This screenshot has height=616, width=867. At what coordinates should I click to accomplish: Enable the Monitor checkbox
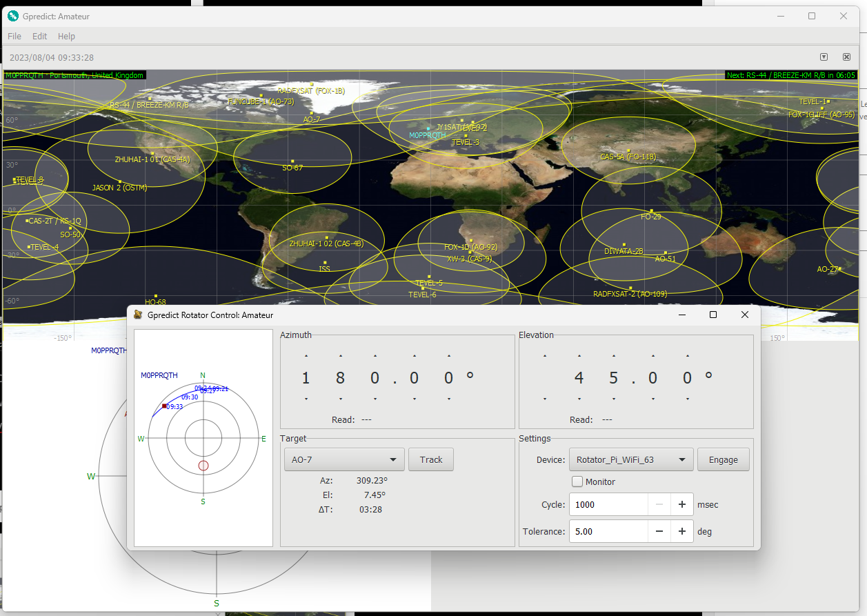pyautogui.click(x=577, y=481)
